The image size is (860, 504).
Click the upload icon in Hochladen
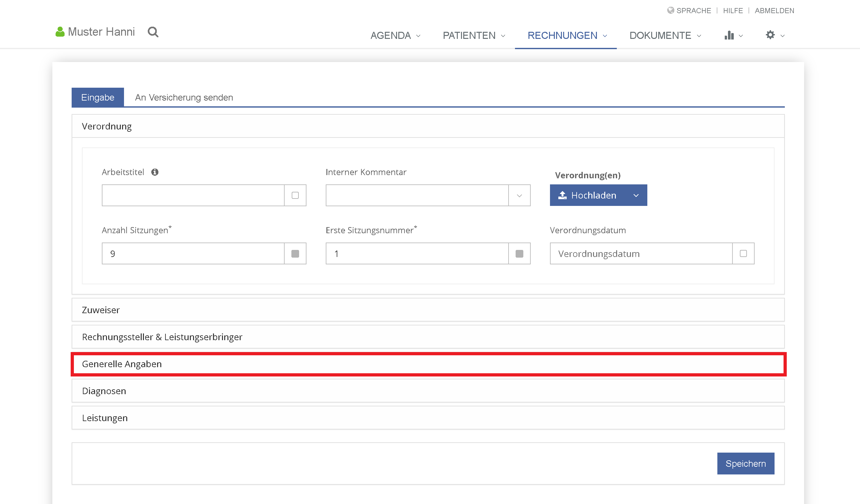point(563,195)
